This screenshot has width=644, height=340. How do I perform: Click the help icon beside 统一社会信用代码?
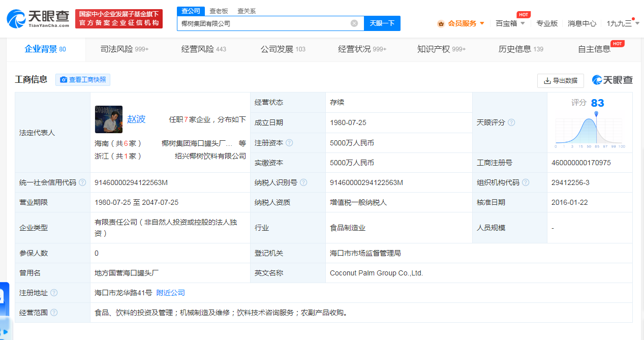(x=82, y=182)
